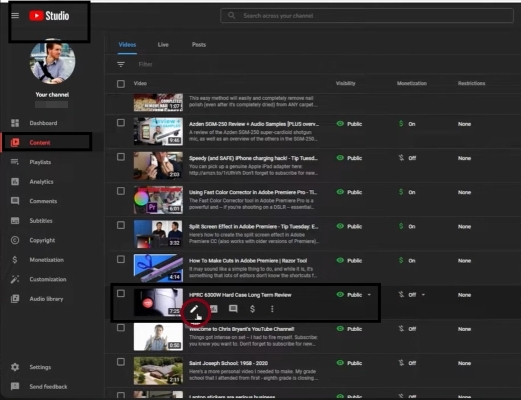521x400 pixels.
Task: Open comments icon for HPRC Hard Case video
Action: point(233,309)
